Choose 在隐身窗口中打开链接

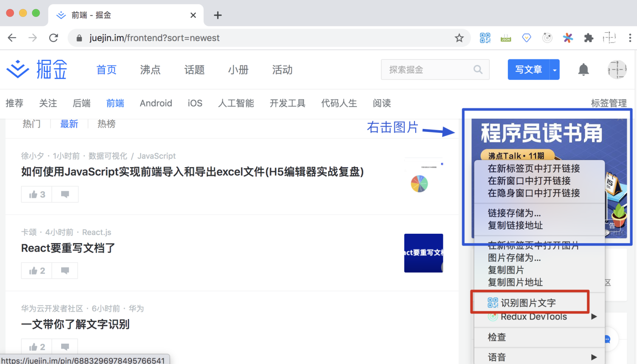pos(534,193)
